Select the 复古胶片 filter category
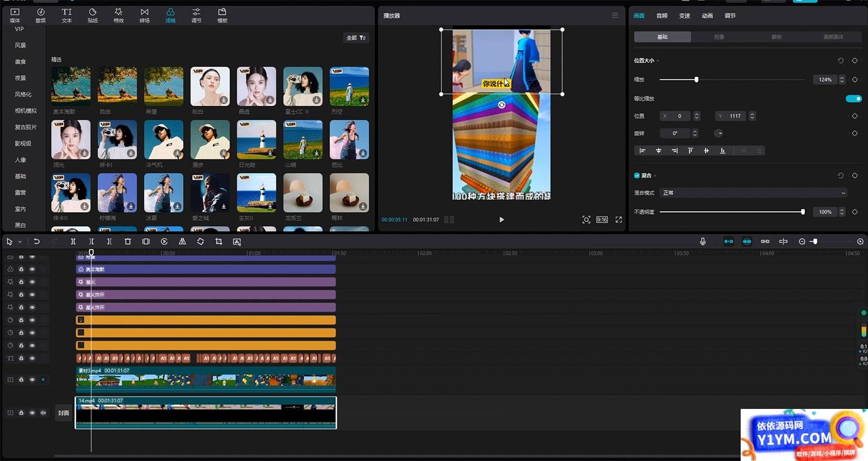 coord(25,127)
